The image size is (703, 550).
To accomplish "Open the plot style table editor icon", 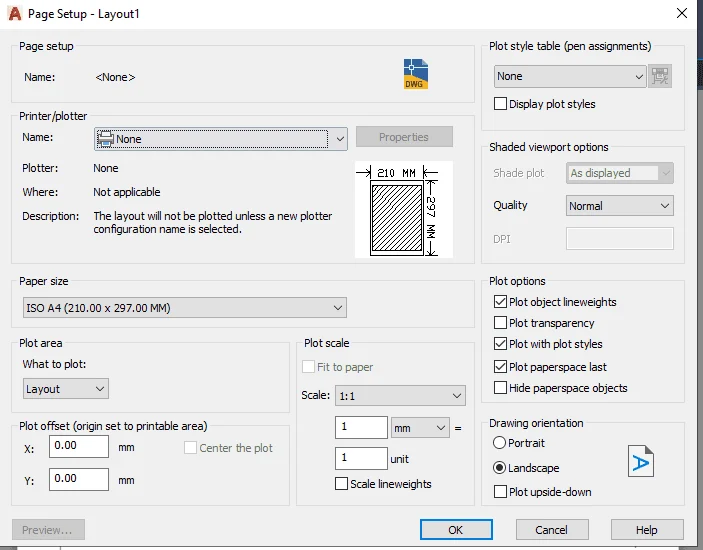I will 660,76.
